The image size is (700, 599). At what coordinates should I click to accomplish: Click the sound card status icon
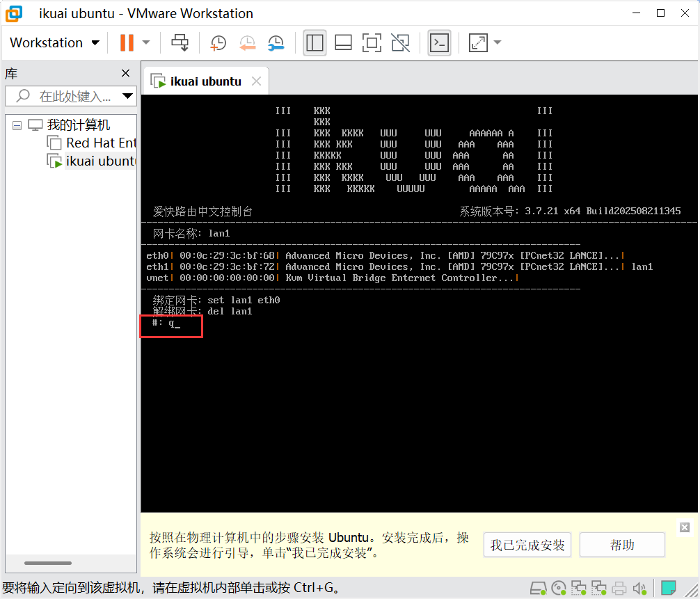click(x=639, y=589)
